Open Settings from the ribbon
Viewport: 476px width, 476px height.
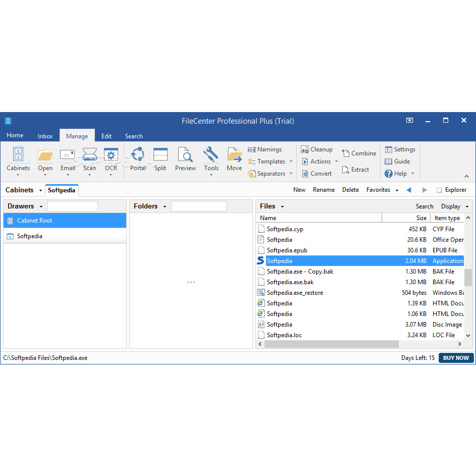(x=400, y=149)
